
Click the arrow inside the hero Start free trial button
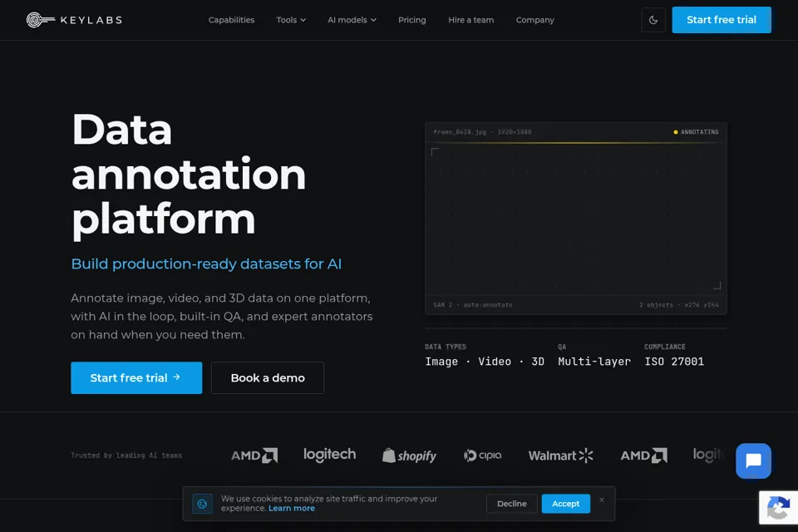176,377
